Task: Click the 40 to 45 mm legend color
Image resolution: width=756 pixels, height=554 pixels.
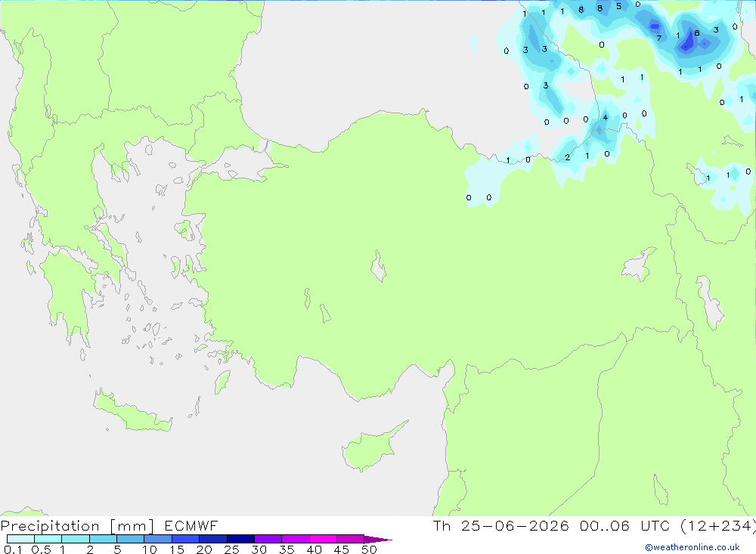Action: point(323,539)
